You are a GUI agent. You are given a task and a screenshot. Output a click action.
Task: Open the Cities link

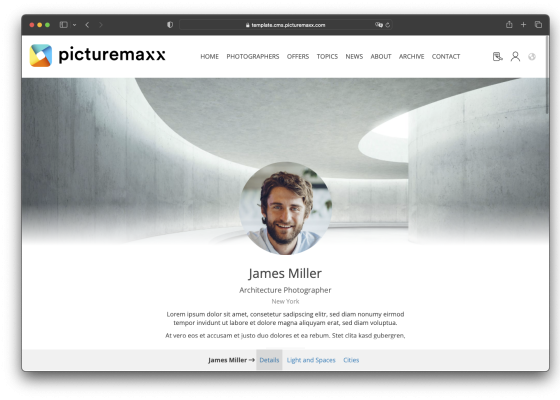[351, 360]
